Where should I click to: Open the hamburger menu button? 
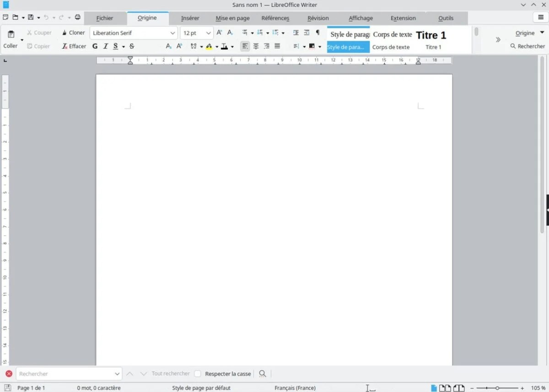tap(541, 17)
